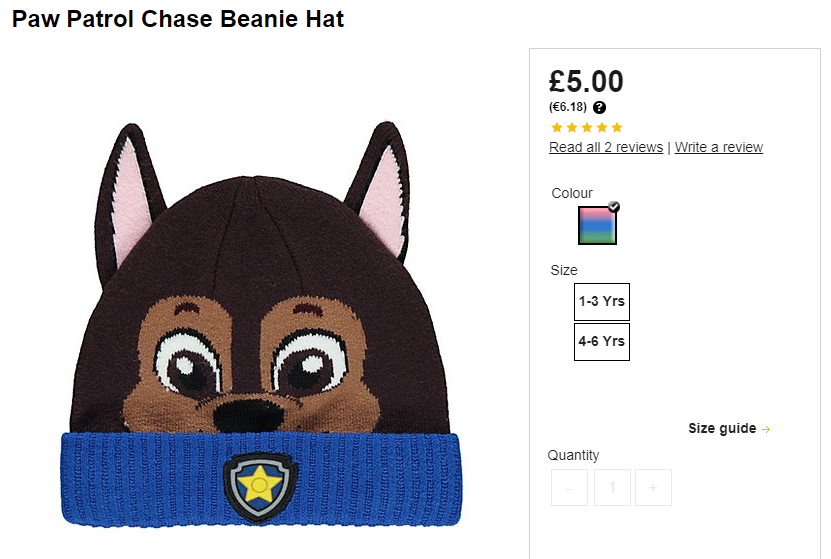
Task: Click the quantity number field
Action: [x=612, y=487]
